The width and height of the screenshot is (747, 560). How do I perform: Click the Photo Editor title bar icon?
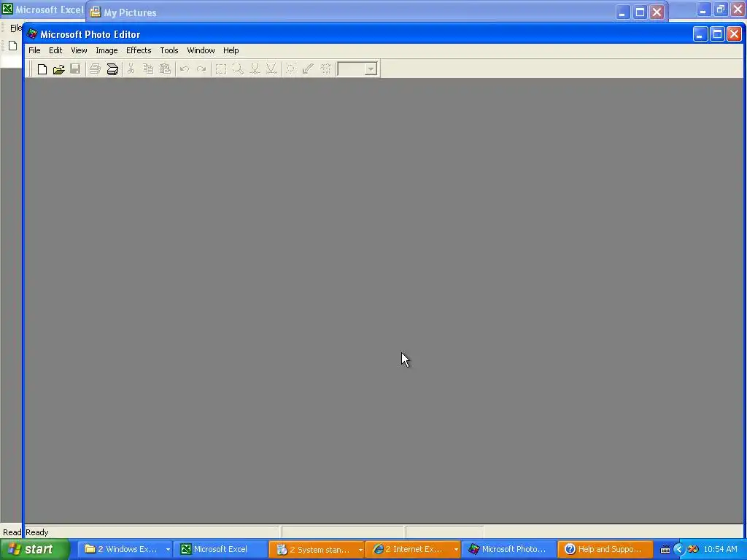[x=32, y=34]
